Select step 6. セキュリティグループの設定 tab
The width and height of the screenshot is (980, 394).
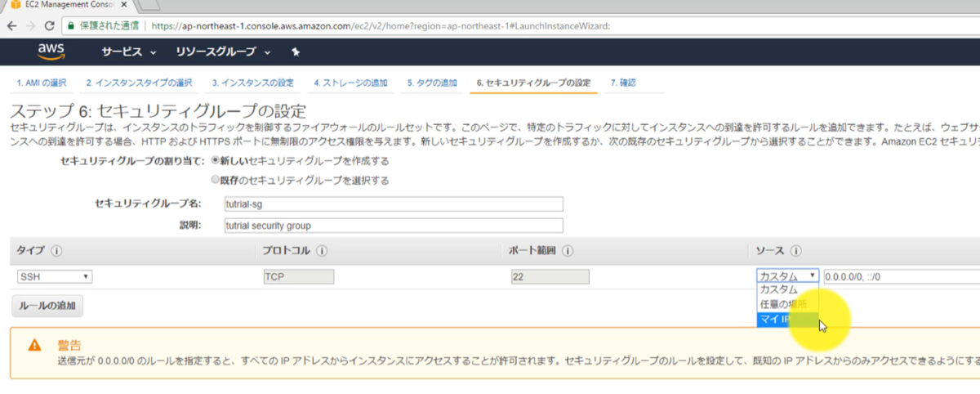click(533, 83)
